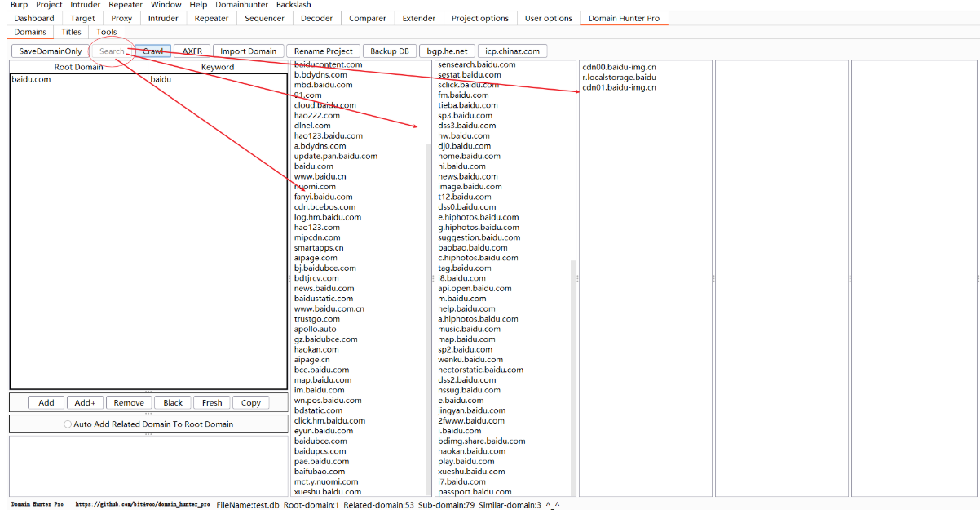Click the bgp.he.net button

pos(447,51)
